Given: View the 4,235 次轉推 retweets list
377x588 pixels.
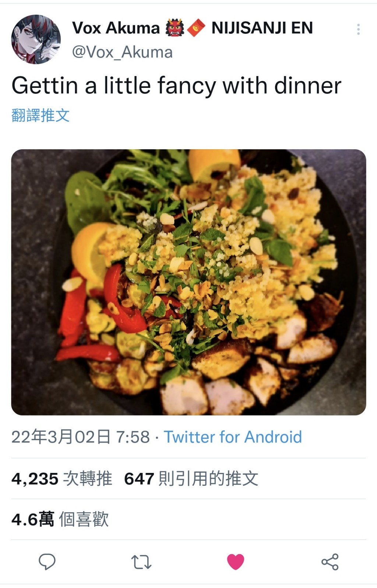Looking at the screenshot, I should point(62,479).
